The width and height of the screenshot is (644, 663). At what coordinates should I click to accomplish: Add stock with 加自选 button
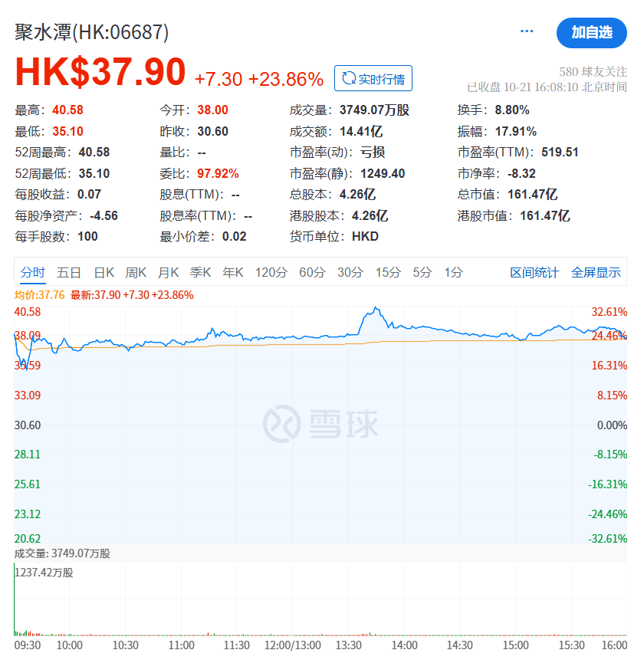point(591,32)
